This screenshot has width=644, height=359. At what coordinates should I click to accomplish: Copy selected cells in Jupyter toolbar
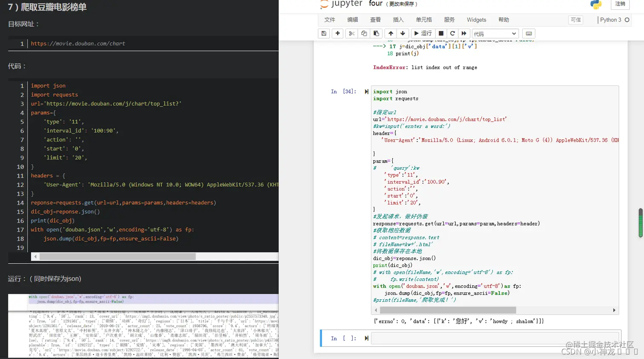pos(364,33)
